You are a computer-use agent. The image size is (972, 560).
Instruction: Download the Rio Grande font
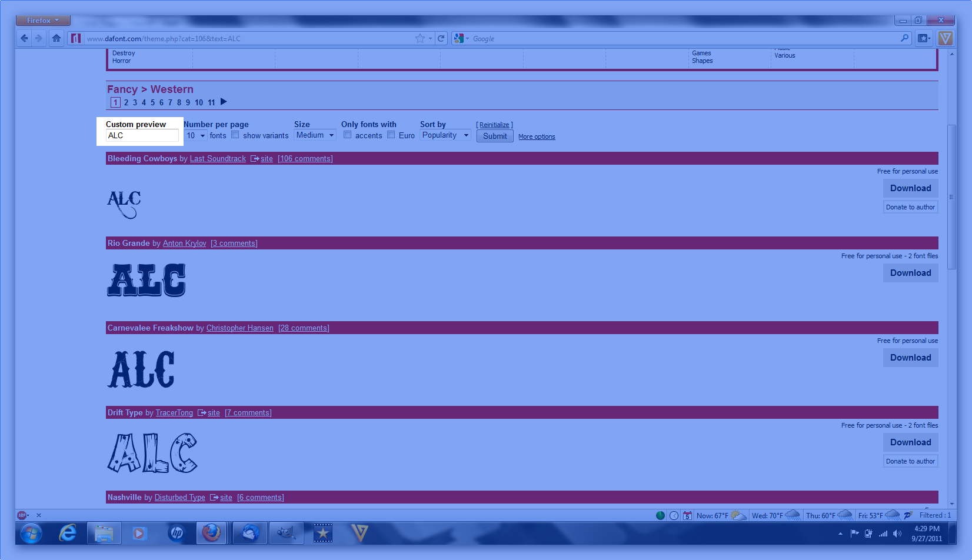point(911,273)
